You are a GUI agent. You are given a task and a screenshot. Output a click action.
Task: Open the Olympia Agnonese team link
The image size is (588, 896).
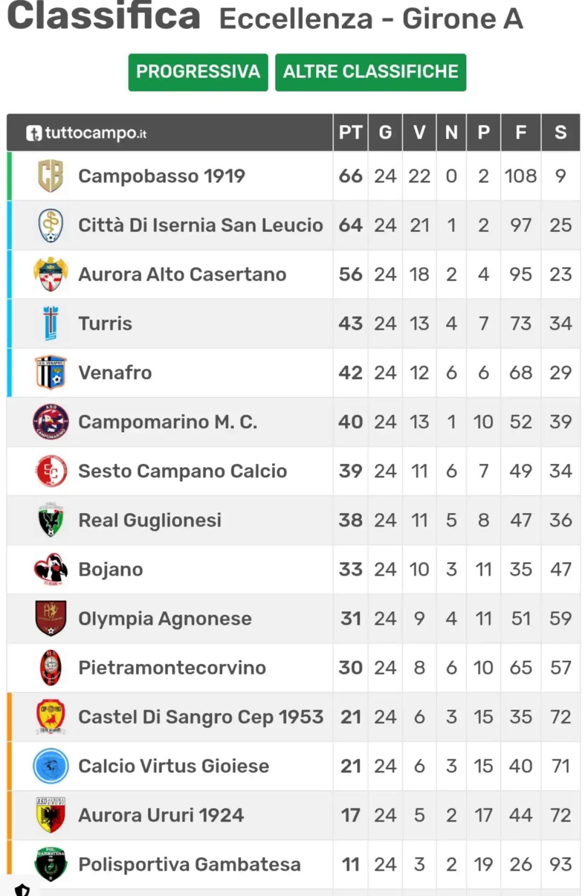165,618
